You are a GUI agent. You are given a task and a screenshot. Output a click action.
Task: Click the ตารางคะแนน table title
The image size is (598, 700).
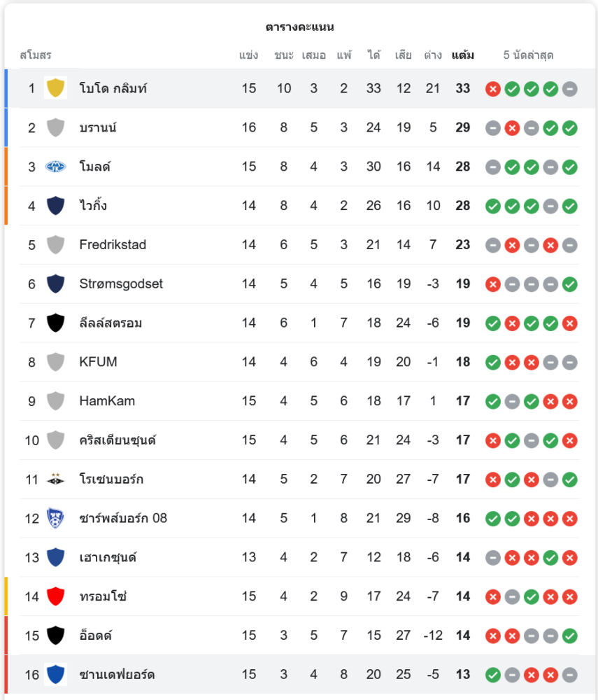pyautogui.click(x=299, y=27)
